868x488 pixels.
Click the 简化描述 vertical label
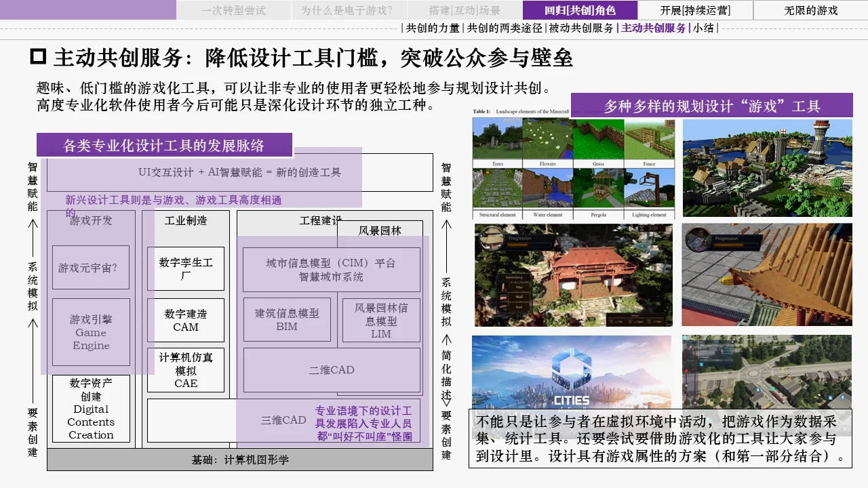pos(446,374)
